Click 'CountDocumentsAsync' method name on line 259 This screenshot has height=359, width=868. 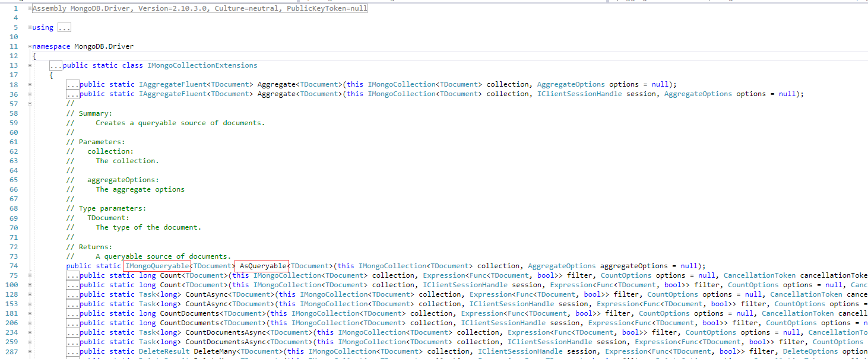tap(226, 342)
